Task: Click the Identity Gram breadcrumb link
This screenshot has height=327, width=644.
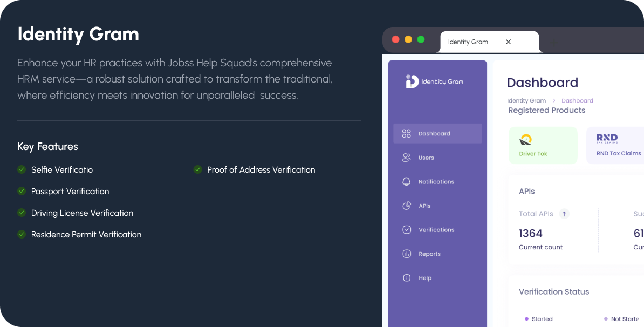Action: coord(526,101)
